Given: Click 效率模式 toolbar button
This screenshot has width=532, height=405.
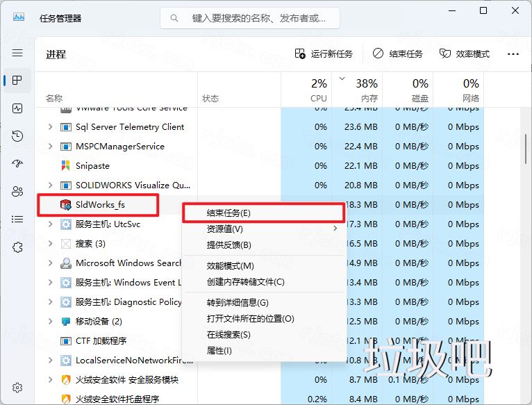Looking at the screenshot, I should 464,54.
